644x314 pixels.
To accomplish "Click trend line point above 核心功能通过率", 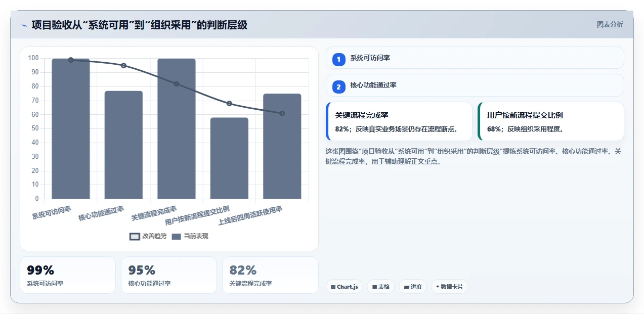I will tap(123, 66).
